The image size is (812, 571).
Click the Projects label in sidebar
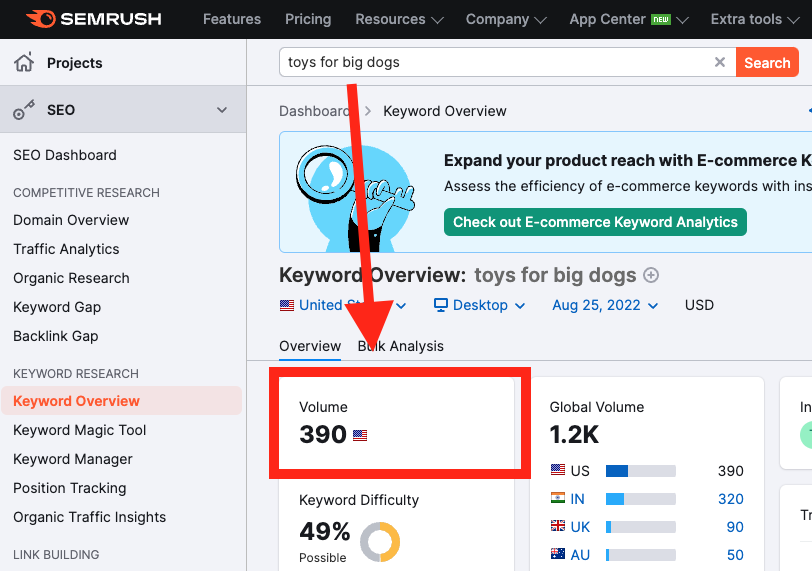pos(75,63)
